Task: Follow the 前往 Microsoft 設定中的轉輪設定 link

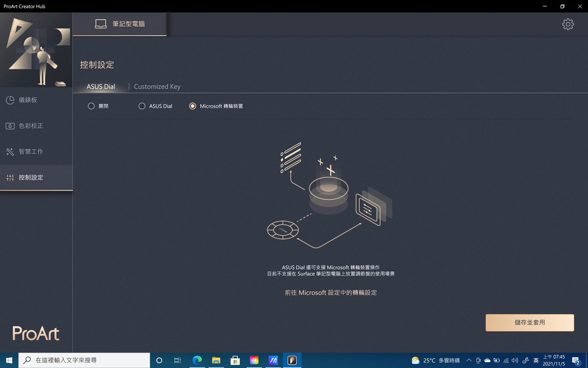Action: click(x=331, y=293)
